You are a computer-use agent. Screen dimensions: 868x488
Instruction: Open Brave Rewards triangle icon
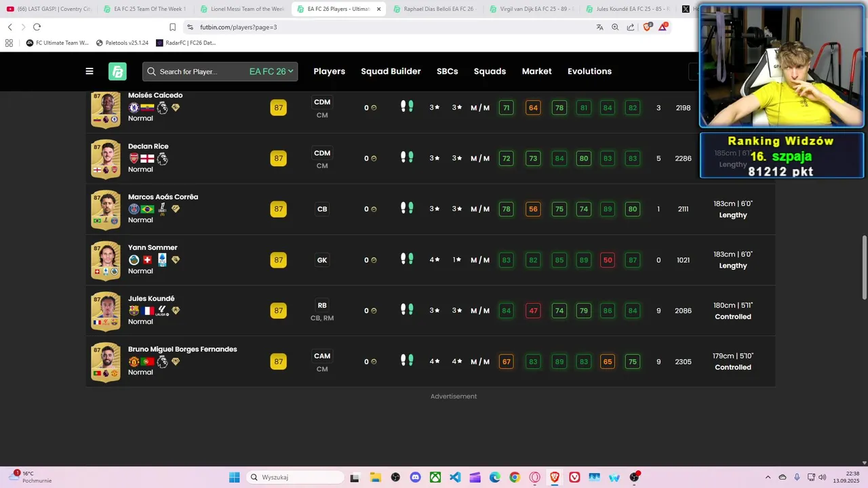tap(663, 27)
